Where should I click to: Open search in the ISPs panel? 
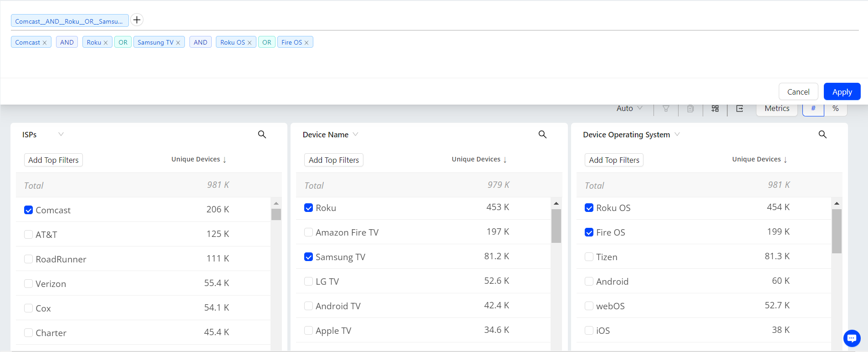[x=262, y=134]
